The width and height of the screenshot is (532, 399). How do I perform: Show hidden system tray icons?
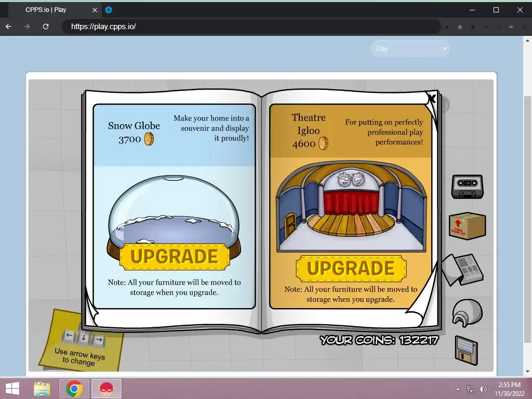[458, 389]
